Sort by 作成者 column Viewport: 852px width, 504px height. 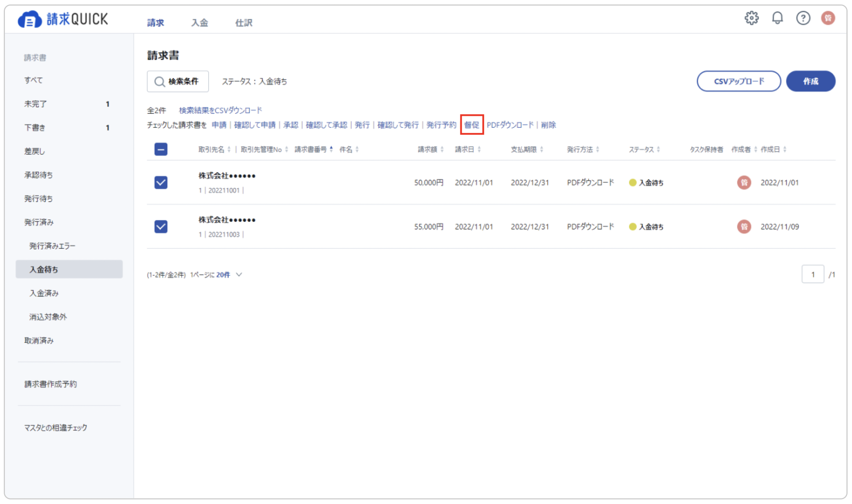[744, 149]
